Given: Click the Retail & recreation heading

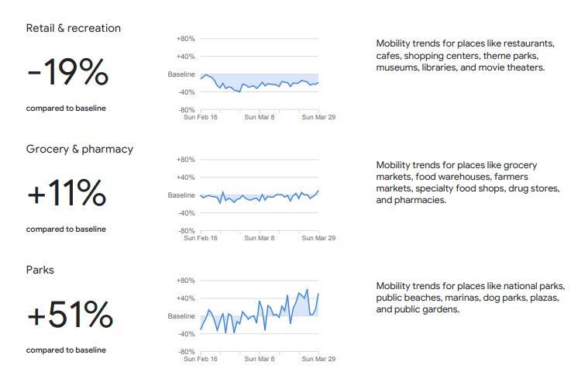Looking at the screenshot, I should click(74, 28).
